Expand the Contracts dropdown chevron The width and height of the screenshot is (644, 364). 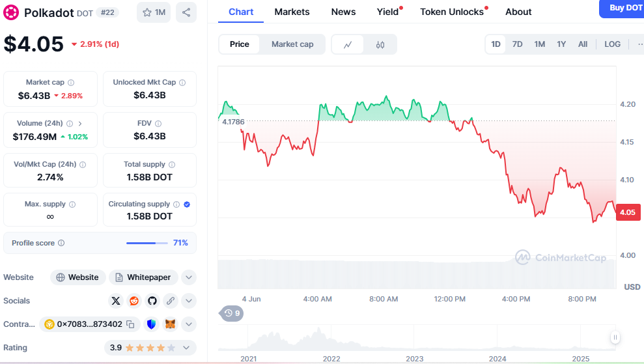[x=189, y=324]
